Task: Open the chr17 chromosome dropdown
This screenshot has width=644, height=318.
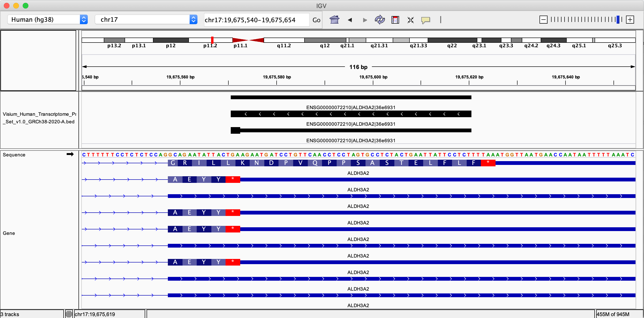Action: [x=146, y=19]
